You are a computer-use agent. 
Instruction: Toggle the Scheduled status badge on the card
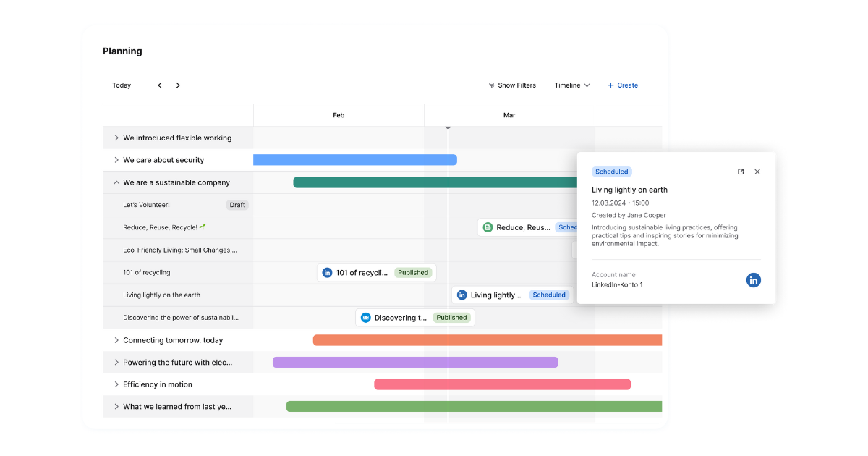(x=611, y=172)
